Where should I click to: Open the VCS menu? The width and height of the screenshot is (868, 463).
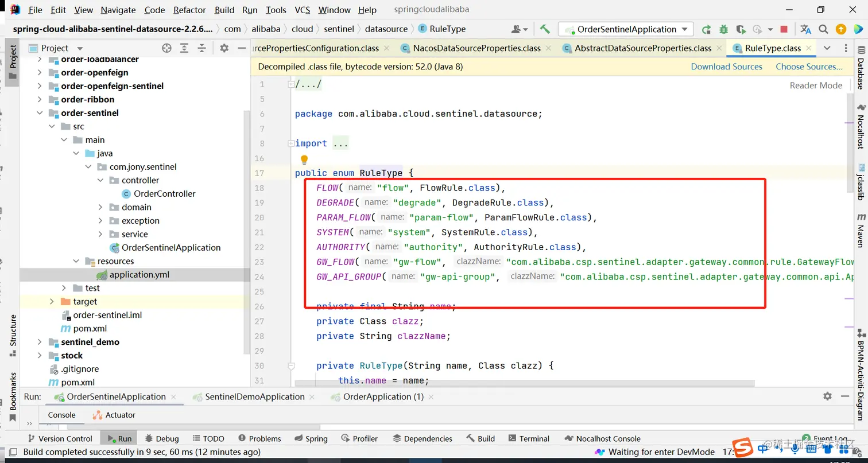click(x=303, y=10)
